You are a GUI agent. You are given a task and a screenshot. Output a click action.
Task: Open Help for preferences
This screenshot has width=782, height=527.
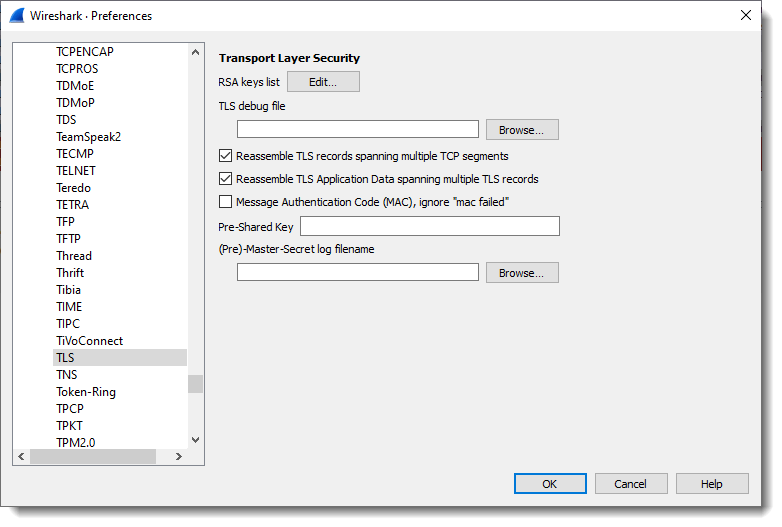[x=711, y=484]
